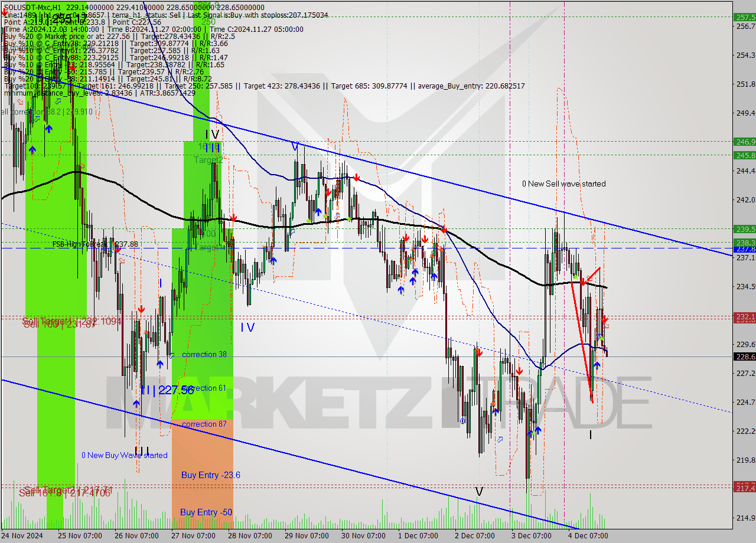This screenshot has height=543, width=756.
Task: Click the 'Time A:2024.12.03 14:00:00' info line
Action: [x=154, y=29]
